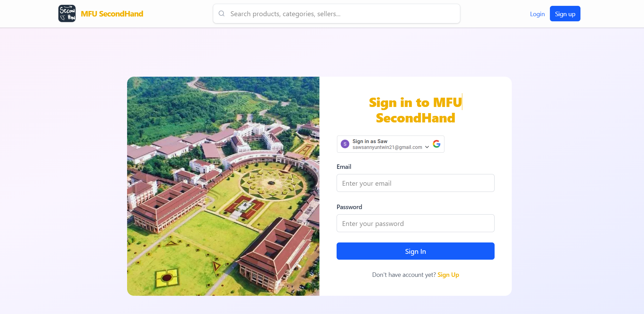Click the Password field label

click(349, 207)
